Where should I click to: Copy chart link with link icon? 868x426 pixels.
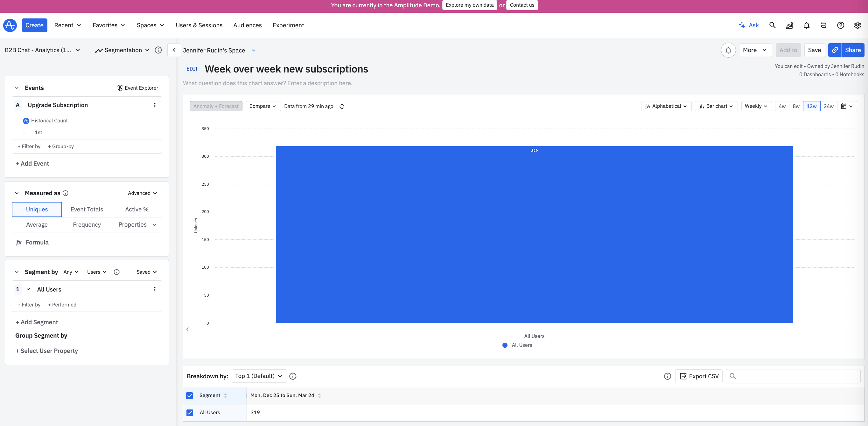(x=835, y=50)
